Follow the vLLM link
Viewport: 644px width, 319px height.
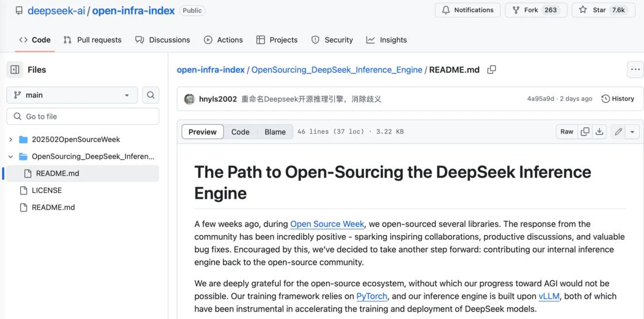549,297
